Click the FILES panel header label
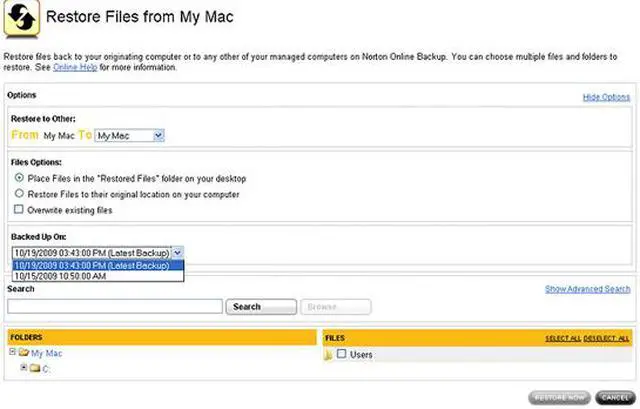 [335, 338]
